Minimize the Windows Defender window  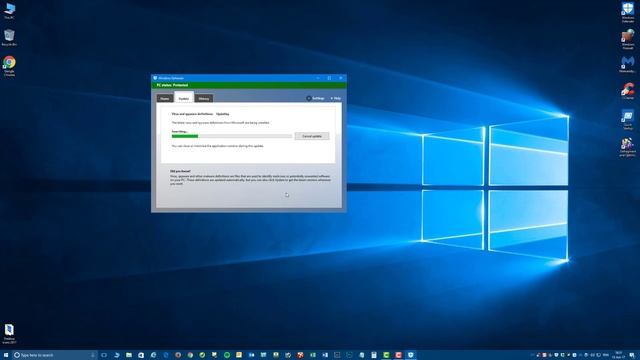click(x=318, y=78)
